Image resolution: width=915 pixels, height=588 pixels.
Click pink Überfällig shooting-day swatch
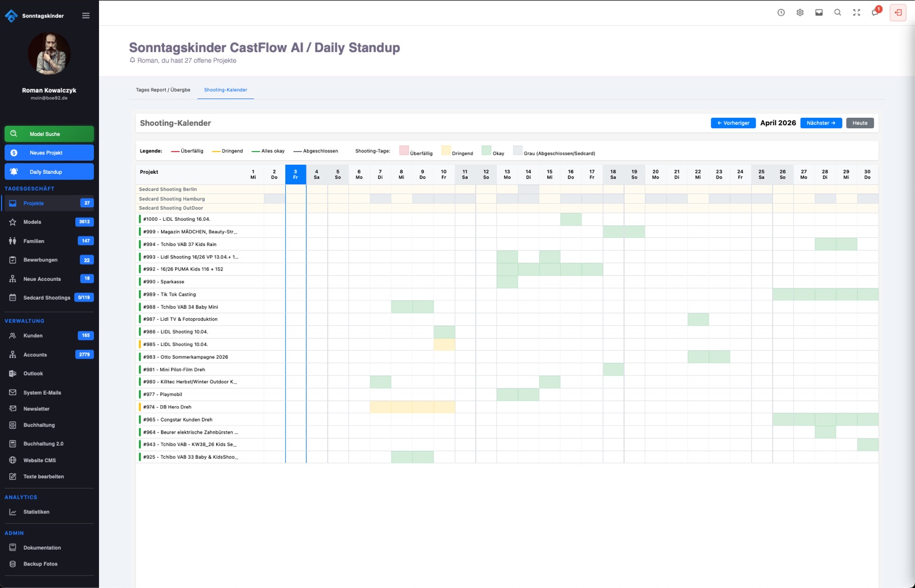pos(404,150)
